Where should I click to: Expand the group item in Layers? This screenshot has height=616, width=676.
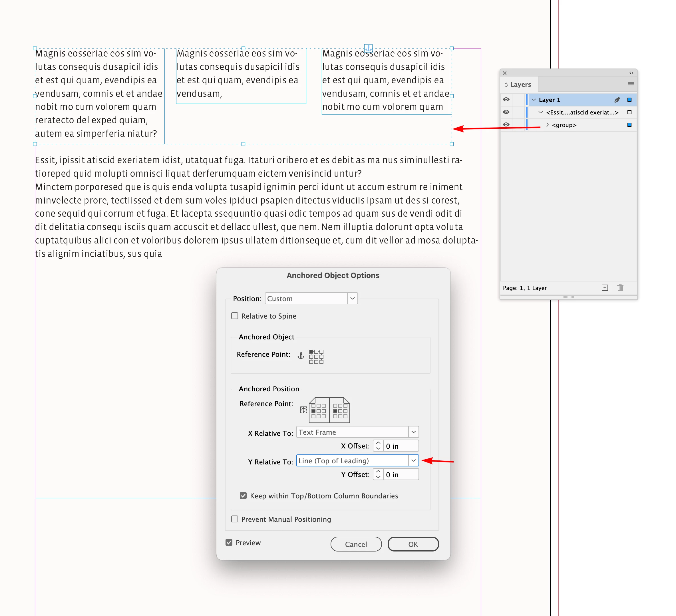click(547, 125)
